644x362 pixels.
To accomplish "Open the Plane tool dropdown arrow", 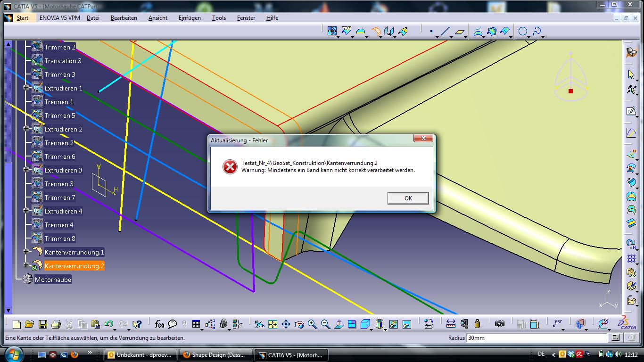I will 465,37.
